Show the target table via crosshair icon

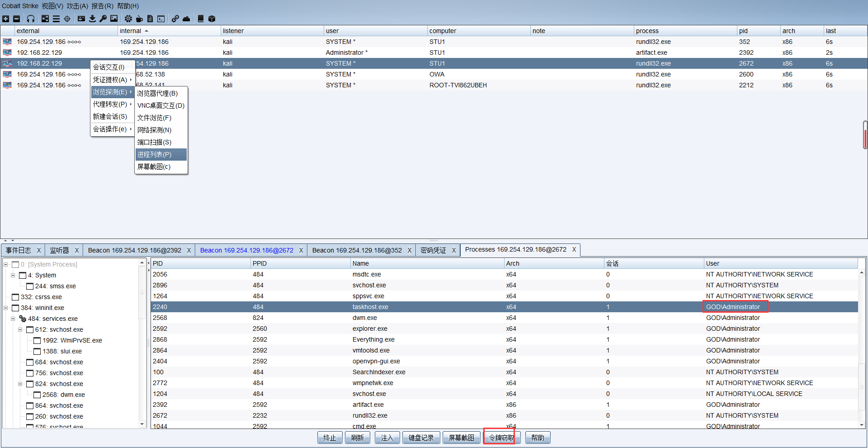click(x=67, y=19)
